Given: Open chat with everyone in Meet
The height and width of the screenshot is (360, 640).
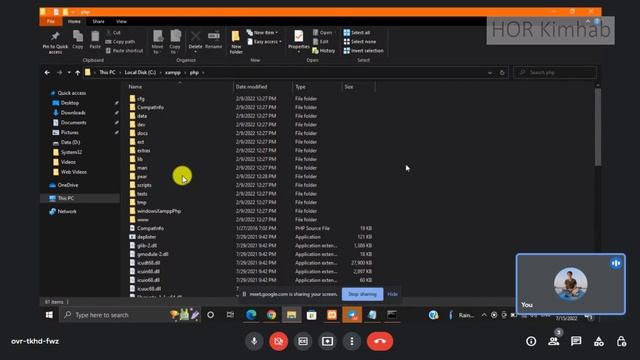Looking at the screenshot, I should click(576, 341).
